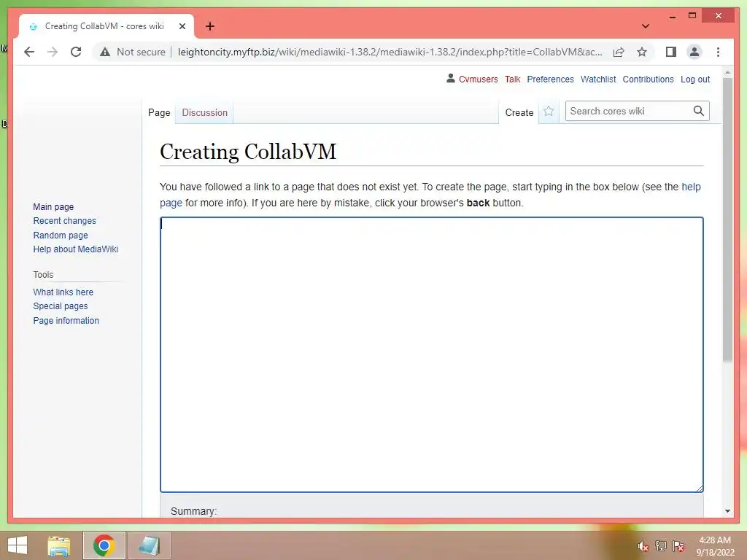The width and height of the screenshot is (747, 560).
Task: Click the Summary: label
Action: 193,511
